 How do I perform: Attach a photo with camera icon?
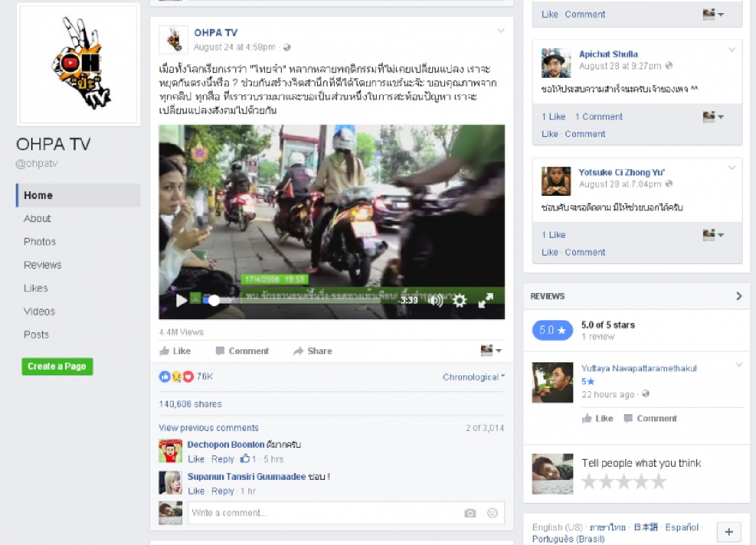[470, 513]
